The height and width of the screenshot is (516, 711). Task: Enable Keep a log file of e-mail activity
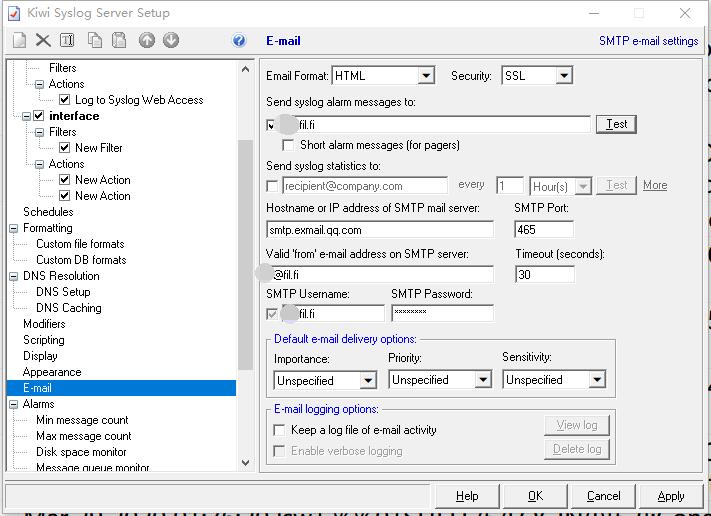[x=280, y=430]
